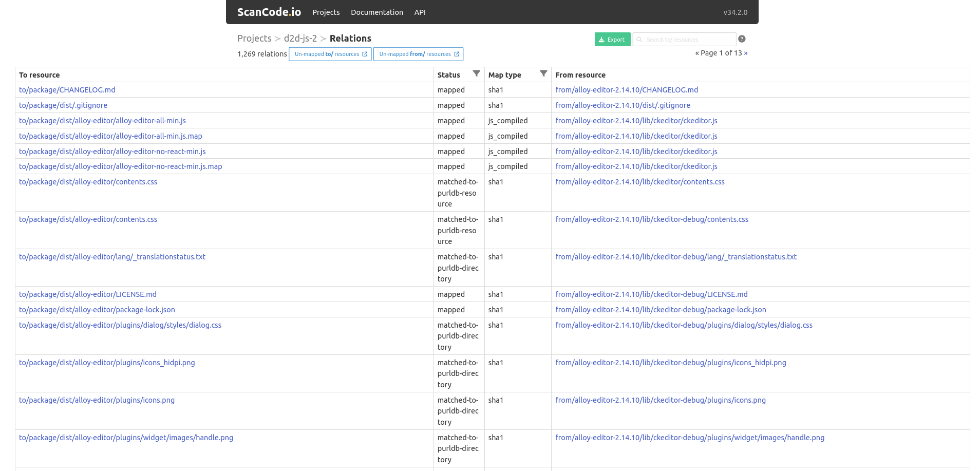Open from resource alloy-editor-2.14.10/dist/.gitignore

click(623, 105)
